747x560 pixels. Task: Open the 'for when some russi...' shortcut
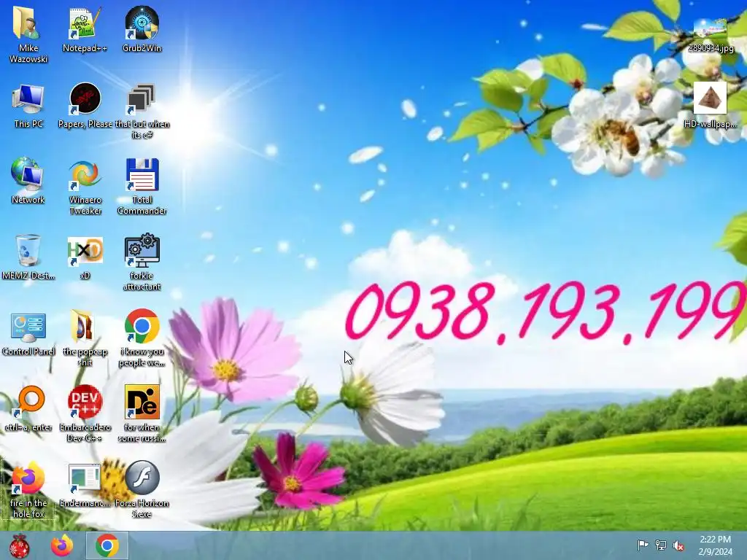coord(142,413)
